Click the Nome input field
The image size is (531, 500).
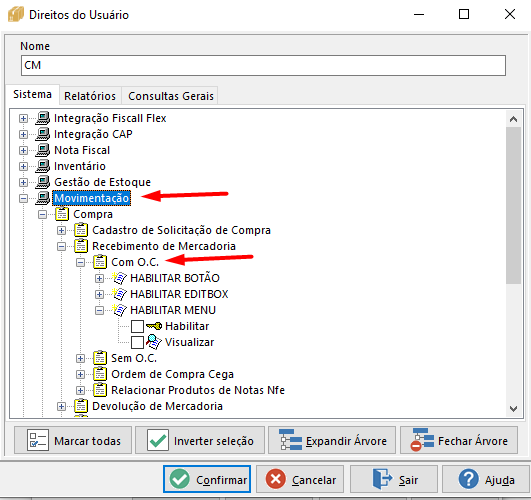coord(263,65)
